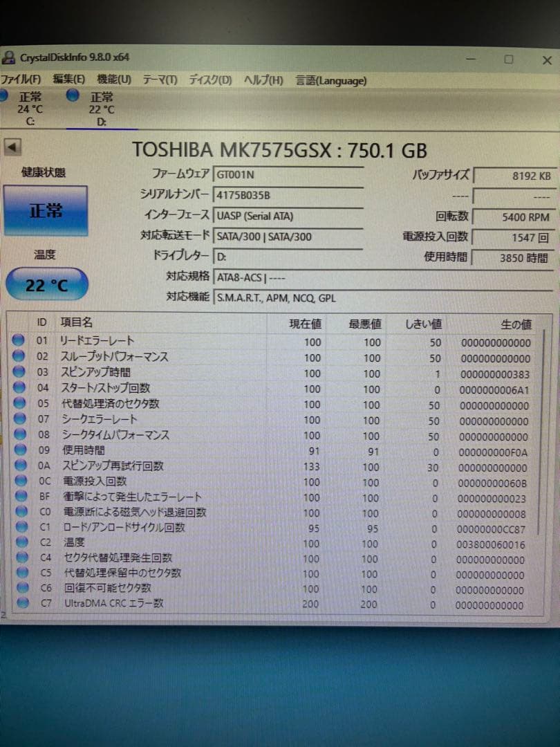
Task: Open the 言語(Language) menu
Action: click(331, 80)
